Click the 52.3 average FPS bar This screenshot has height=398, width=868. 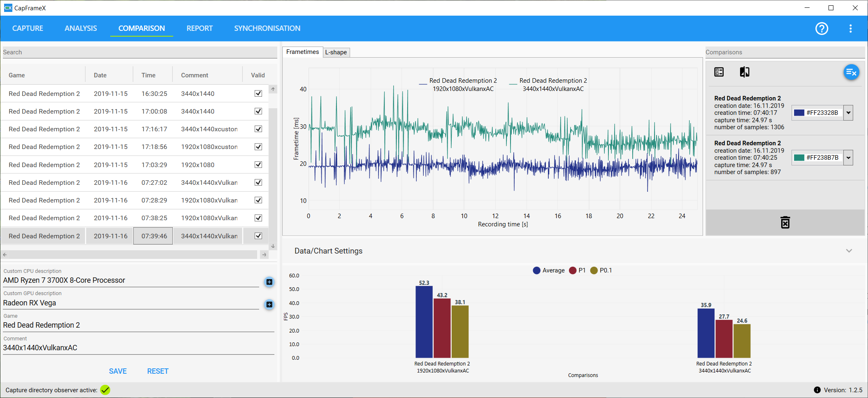point(424,322)
